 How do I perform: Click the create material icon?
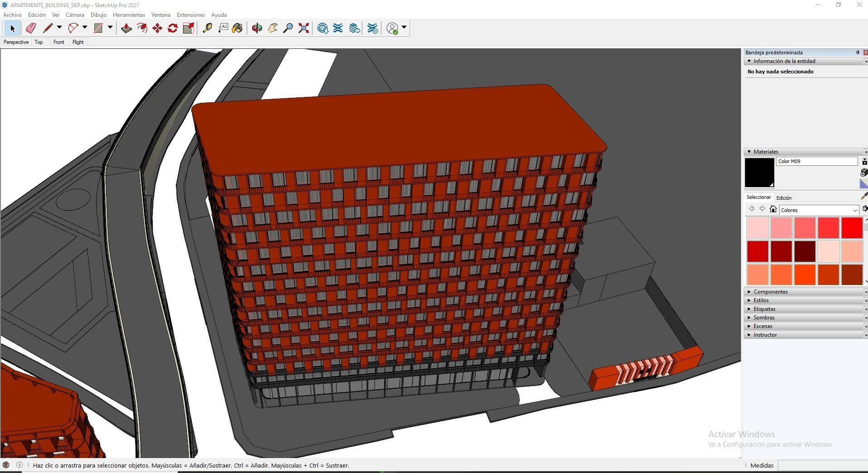click(x=864, y=173)
